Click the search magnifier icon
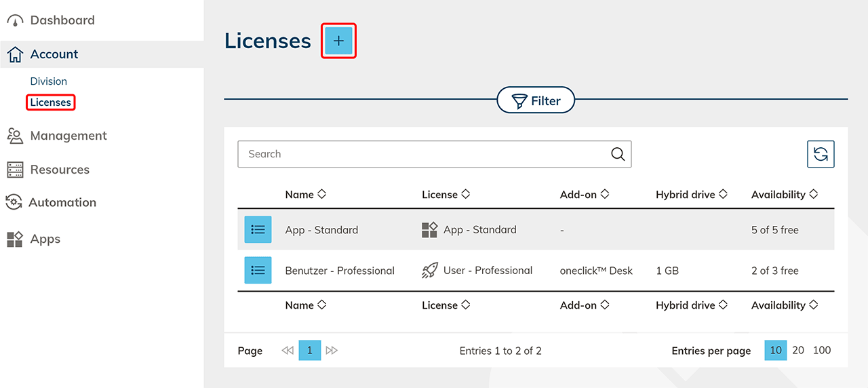 [618, 154]
